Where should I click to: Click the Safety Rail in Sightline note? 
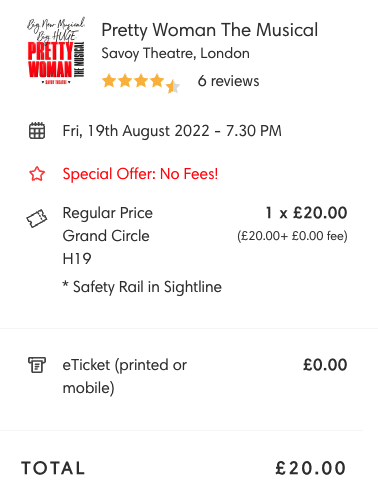(x=142, y=287)
